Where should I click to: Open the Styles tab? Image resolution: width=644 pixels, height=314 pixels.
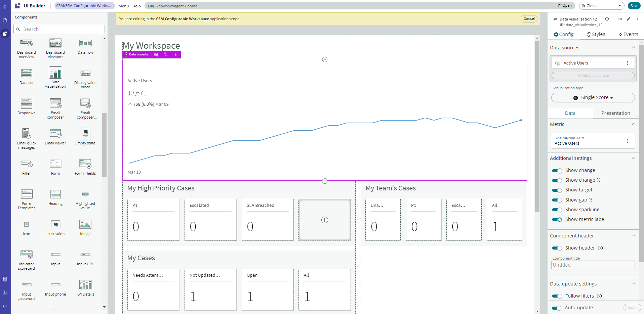click(x=596, y=34)
